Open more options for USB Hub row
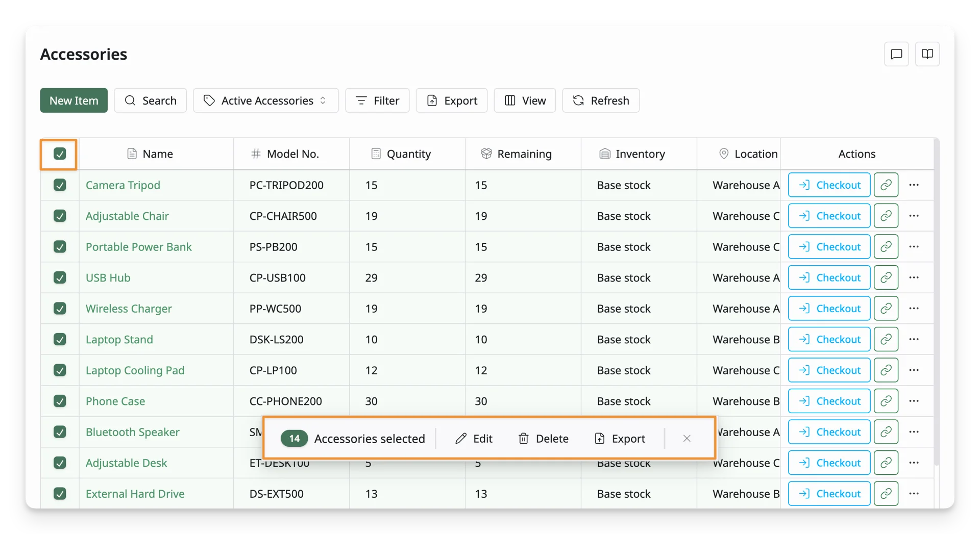Viewport: 980px width, 534px height. [x=914, y=277]
